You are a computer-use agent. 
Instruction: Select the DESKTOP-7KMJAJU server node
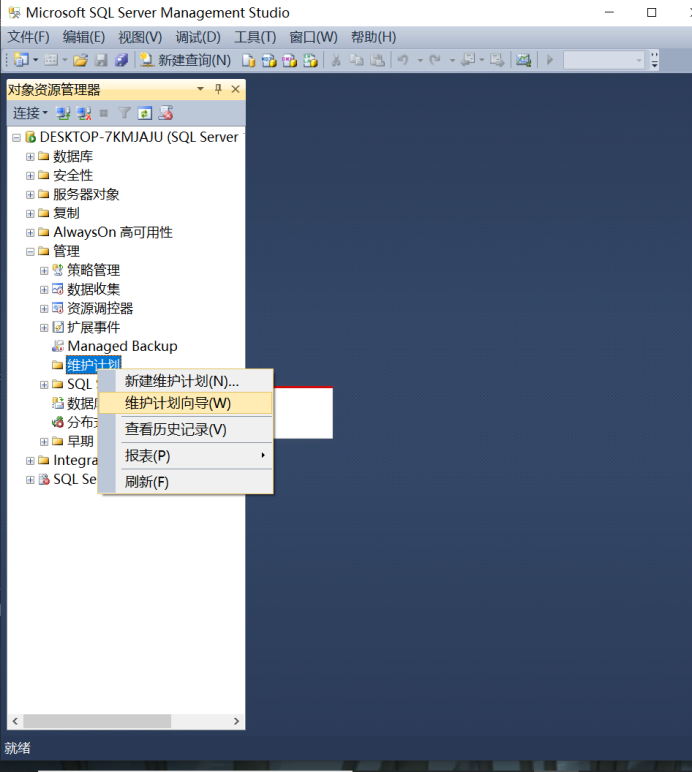(139, 137)
